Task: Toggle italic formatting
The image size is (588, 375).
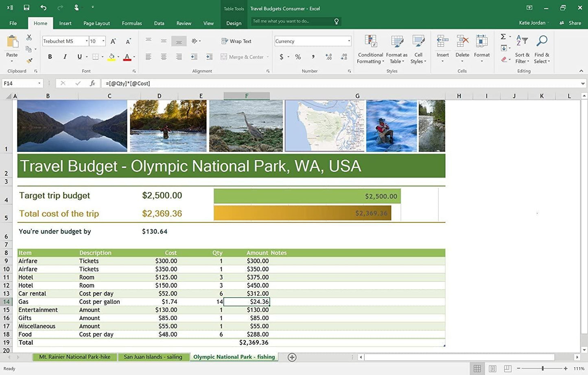Action: (65, 57)
